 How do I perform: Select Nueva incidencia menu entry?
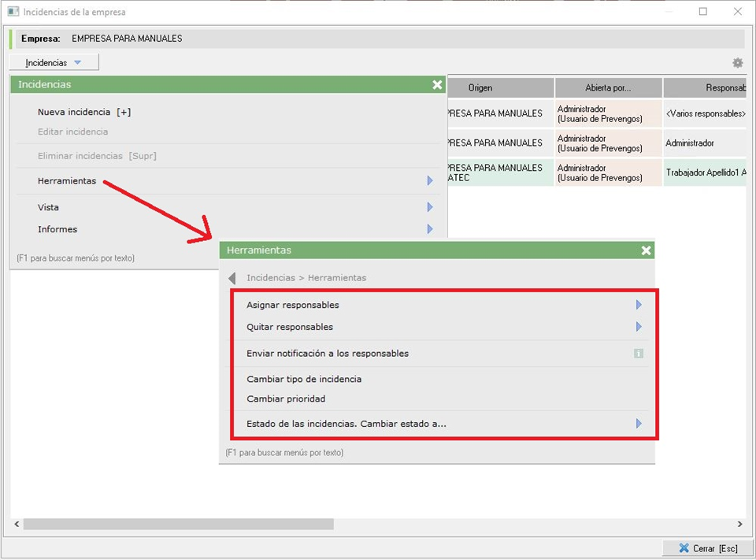pyautogui.click(x=84, y=112)
